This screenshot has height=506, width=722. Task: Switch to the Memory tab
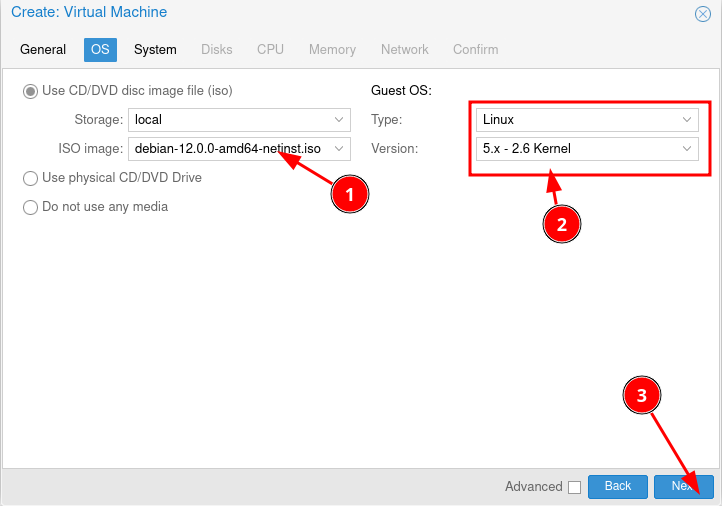point(332,49)
